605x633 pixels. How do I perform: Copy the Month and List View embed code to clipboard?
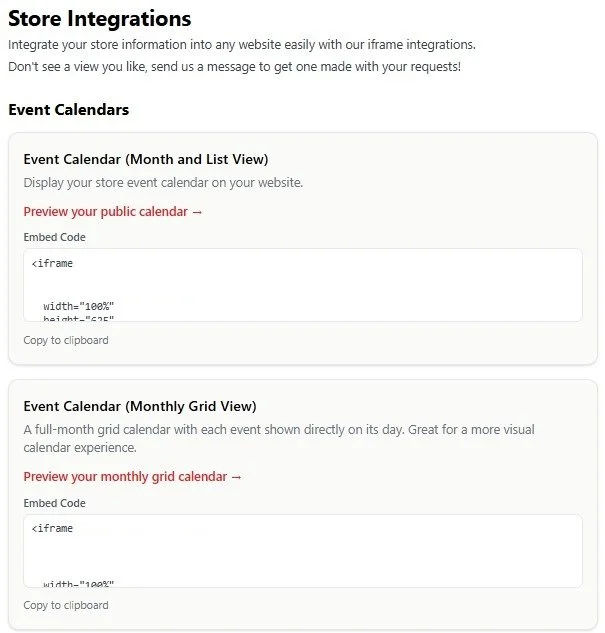tap(66, 340)
